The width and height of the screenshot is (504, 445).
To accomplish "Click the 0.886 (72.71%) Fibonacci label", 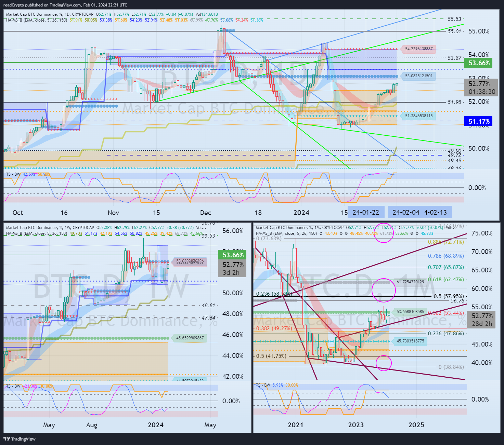I will click(446, 242).
